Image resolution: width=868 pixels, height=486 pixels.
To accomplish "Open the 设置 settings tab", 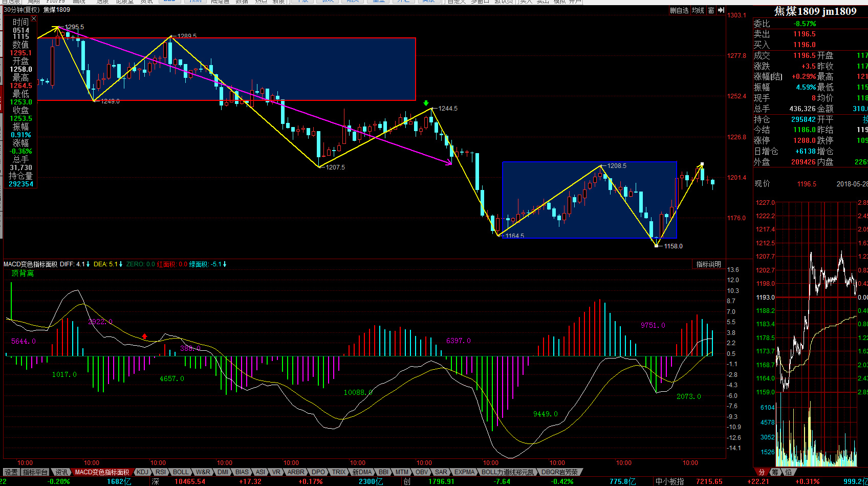I will [11, 472].
